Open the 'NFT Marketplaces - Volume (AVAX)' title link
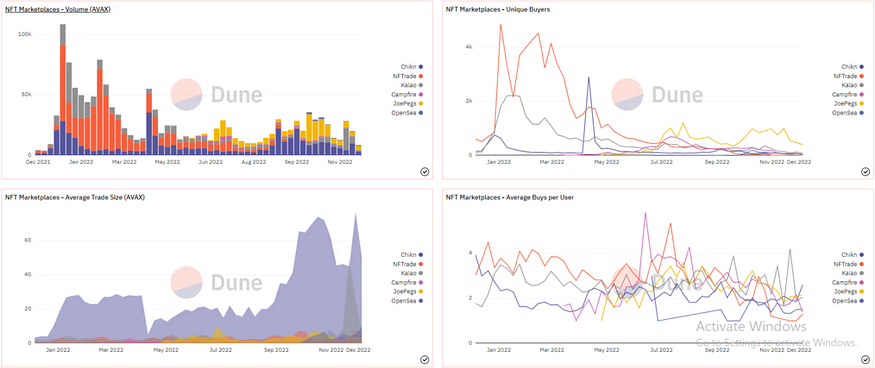 coord(57,9)
